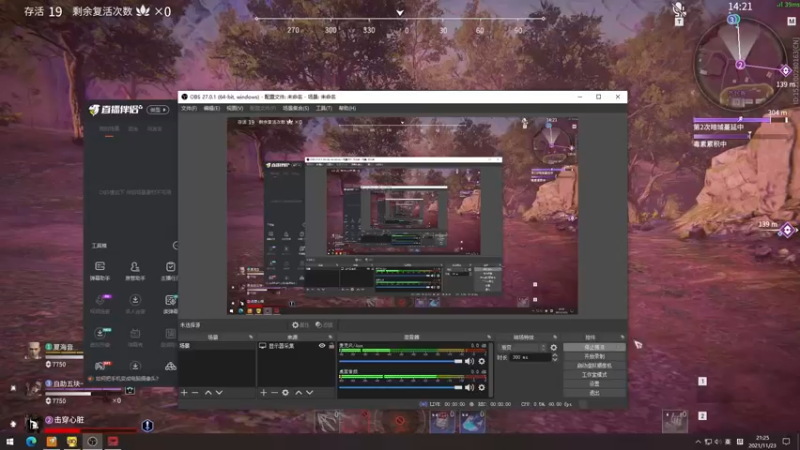Screen dimensions: 800x450
Task: Click the transition duration 300 ms field
Action: pyautogui.click(x=531, y=358)
